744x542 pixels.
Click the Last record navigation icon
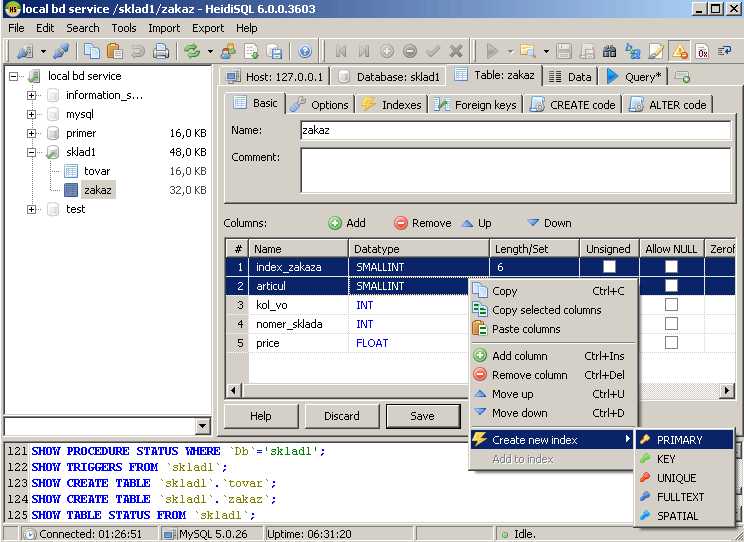(363, 51)
